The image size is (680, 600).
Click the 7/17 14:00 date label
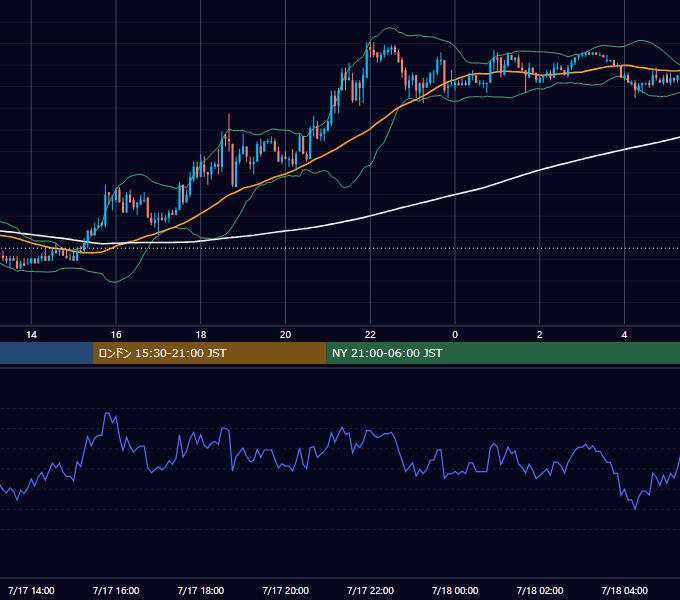click(31, 590)
